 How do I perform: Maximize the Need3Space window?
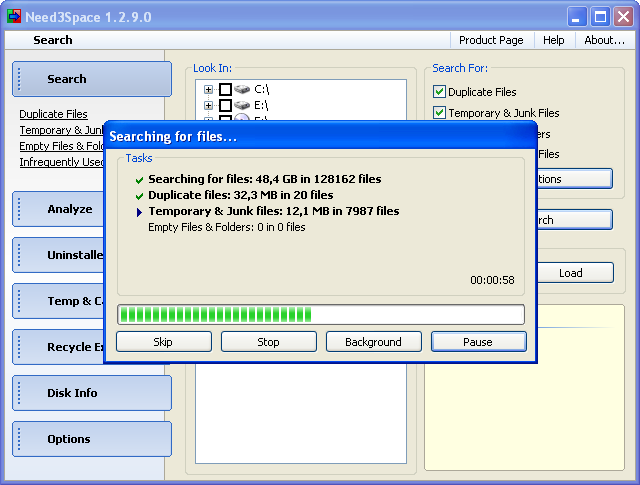coord(600,17)
